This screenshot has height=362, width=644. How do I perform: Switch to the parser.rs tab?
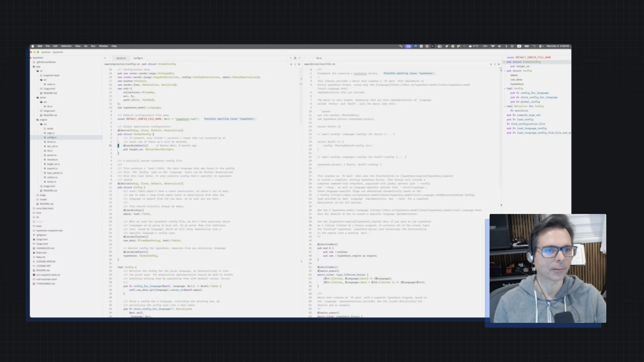coord(121,58)
